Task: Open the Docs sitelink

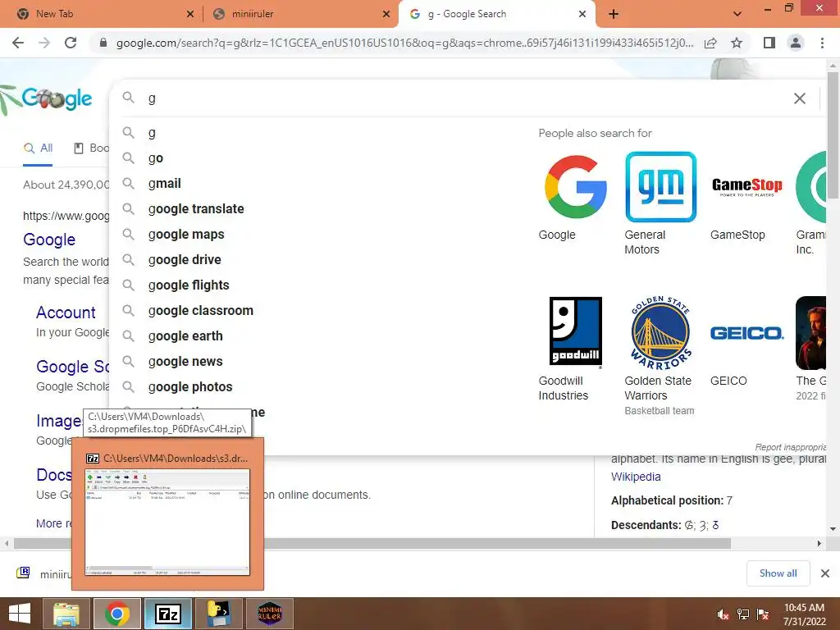Action: [x=53, y=475]
